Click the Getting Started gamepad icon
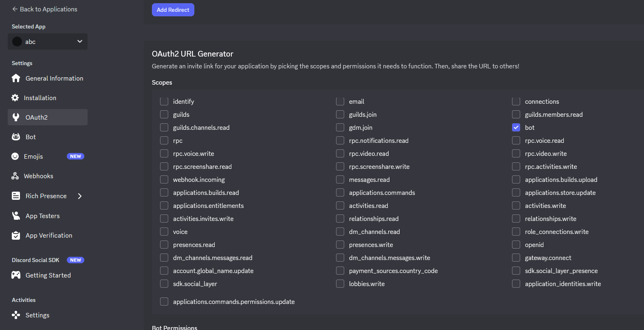This screenshot has height=330, width=644. pyautogui.click(x=16, y=275)
